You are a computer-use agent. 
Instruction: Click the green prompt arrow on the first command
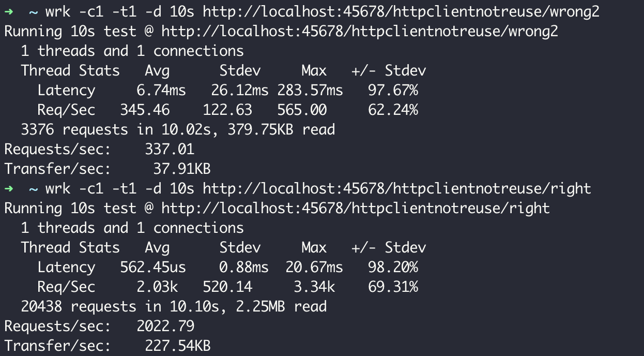[x=8, y=11]
